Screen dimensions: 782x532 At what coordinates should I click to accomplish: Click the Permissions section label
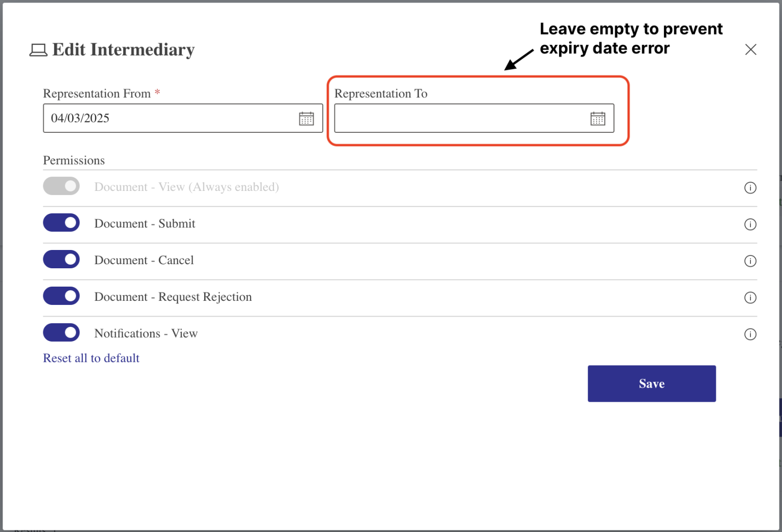coord(74,160)
